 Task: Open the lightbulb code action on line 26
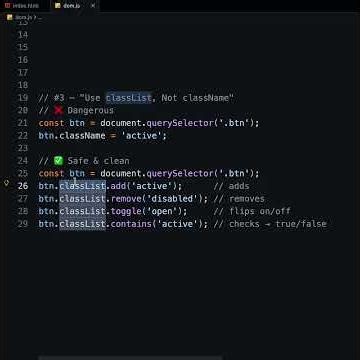coord(6,183)
